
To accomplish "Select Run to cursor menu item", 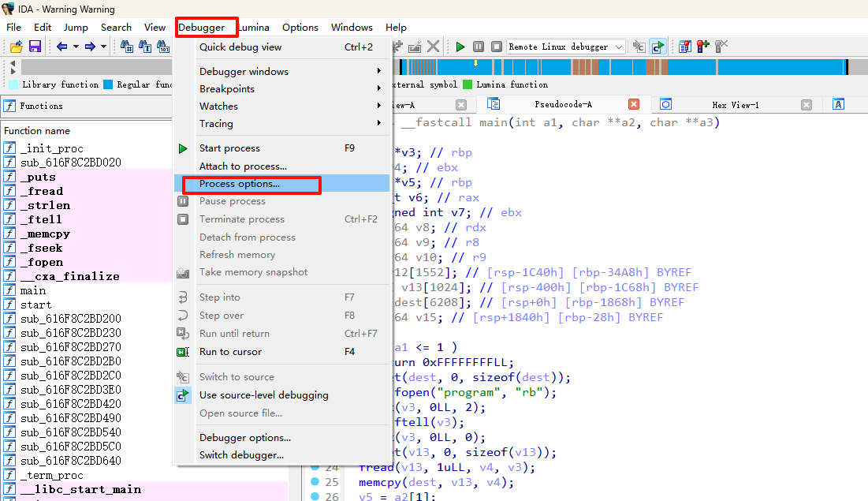I will tap(282, 351).
